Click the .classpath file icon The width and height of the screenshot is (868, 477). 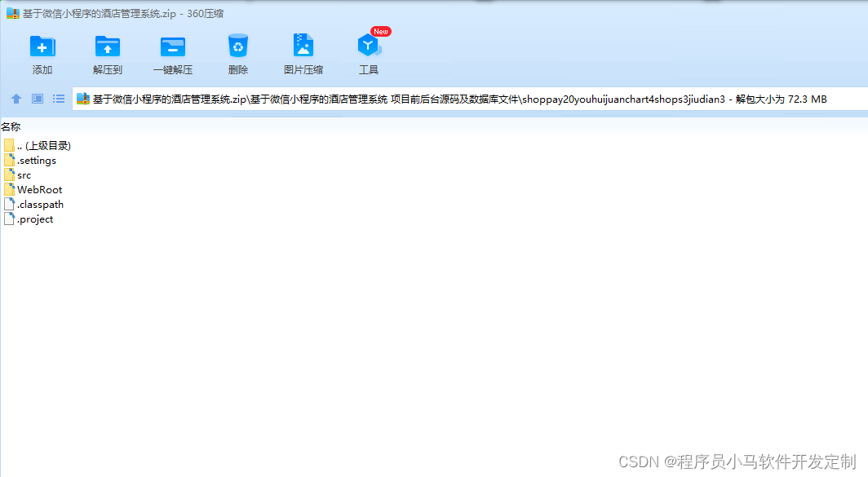[9, 204]
